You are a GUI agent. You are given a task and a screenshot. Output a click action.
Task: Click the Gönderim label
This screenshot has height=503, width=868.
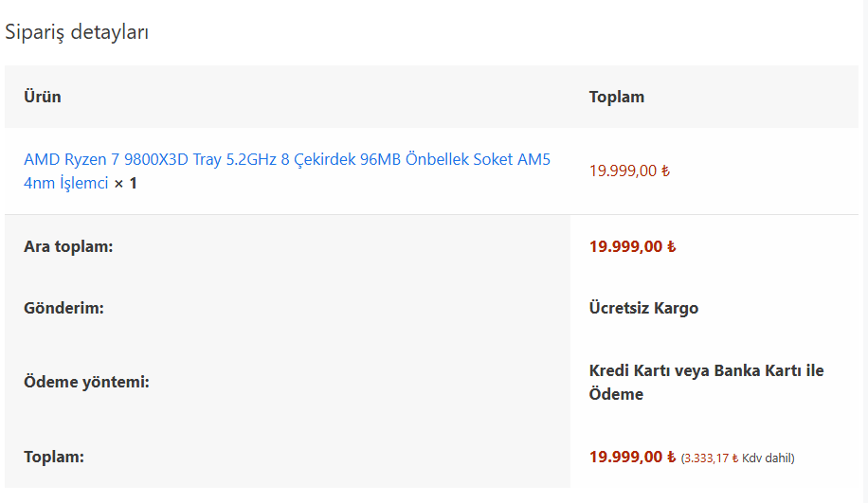pos(63,308)
